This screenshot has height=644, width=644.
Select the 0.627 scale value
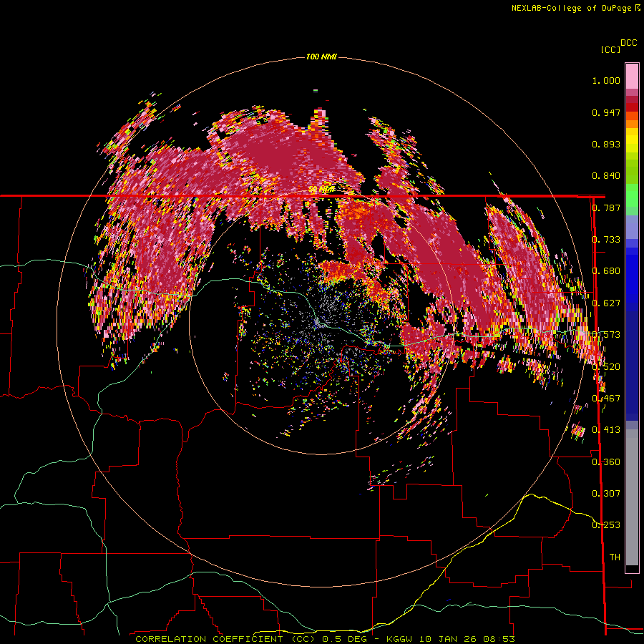tap(606, 303)
